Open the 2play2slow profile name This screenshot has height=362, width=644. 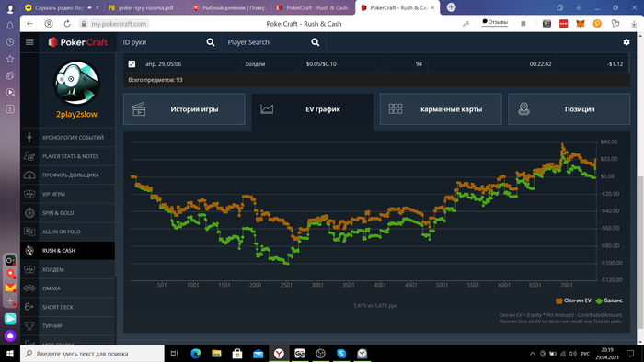click(x=76, y=114)
